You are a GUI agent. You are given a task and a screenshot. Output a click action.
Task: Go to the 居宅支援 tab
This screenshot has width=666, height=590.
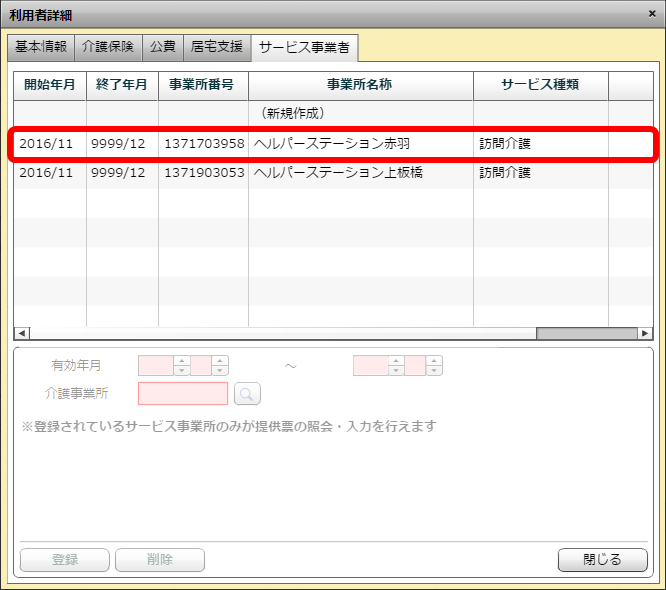click(x=216, y=47)
